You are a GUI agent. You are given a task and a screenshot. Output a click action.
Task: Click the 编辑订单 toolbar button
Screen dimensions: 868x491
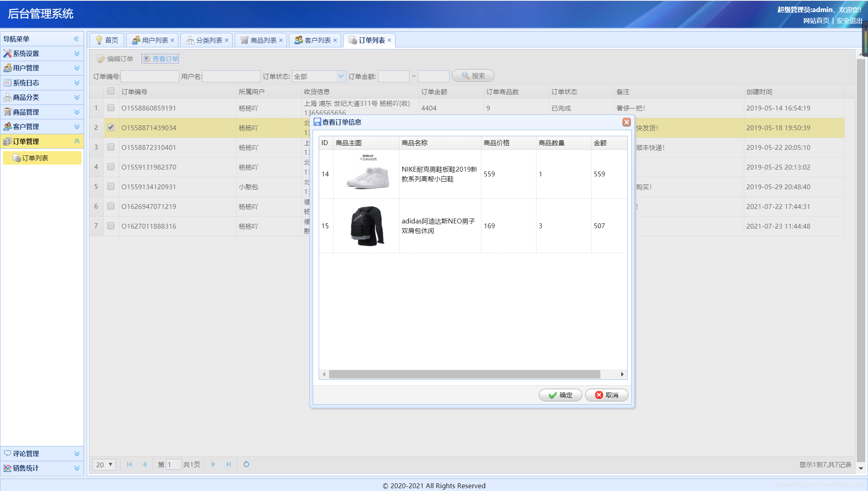click(115, 59)
